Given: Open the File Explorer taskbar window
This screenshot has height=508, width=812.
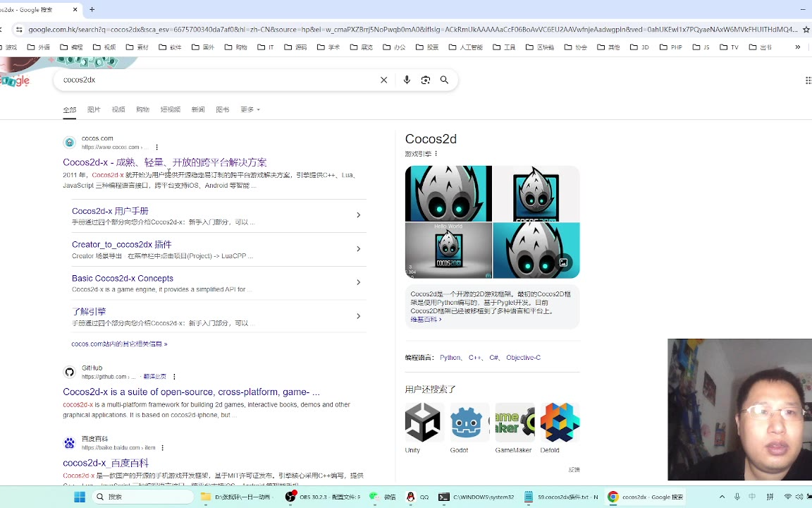Looking at the screenshot, I should (235, 497).
